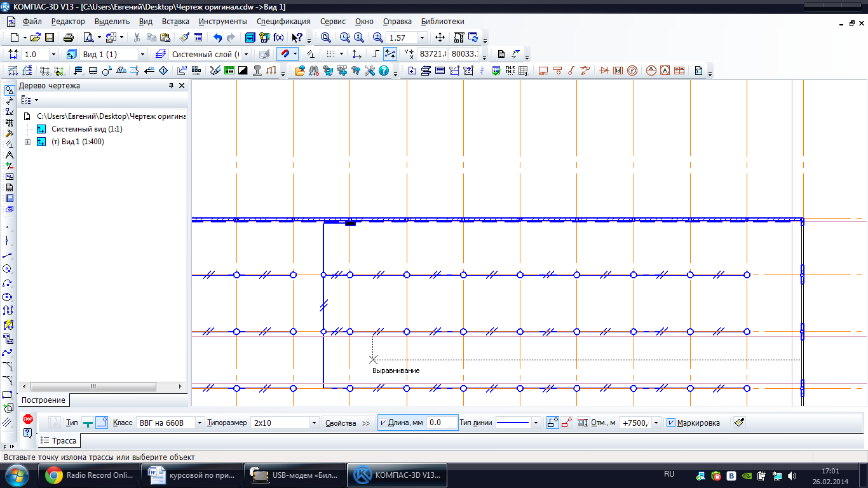Open the Системный слой layer dropdown
This screenshot has height=488, width=868.
(247, 54)
